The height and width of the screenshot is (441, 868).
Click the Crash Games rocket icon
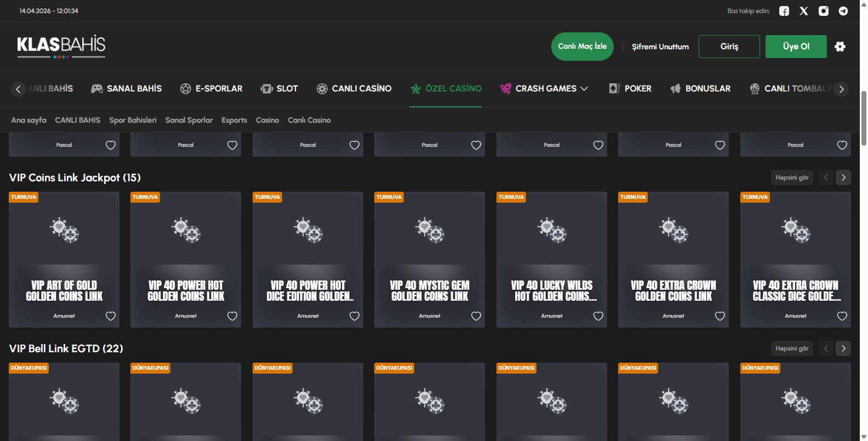tap(506, 89)
